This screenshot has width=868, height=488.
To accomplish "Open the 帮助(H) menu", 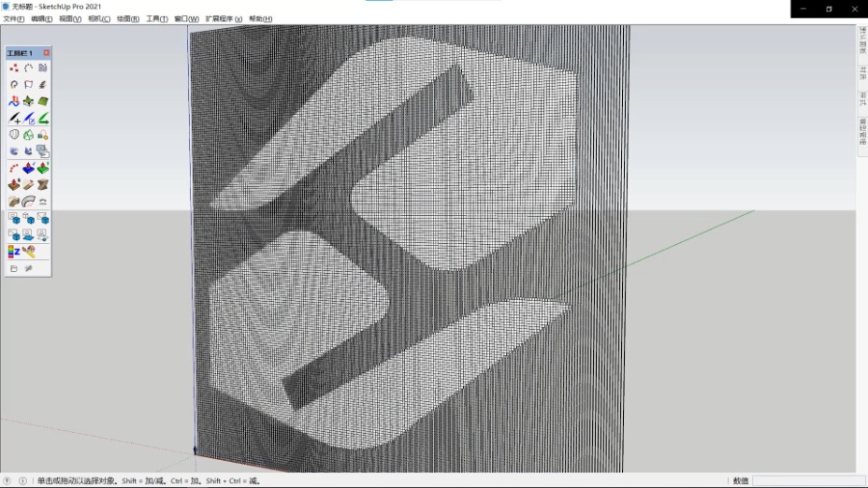I will tap(260, 19).
